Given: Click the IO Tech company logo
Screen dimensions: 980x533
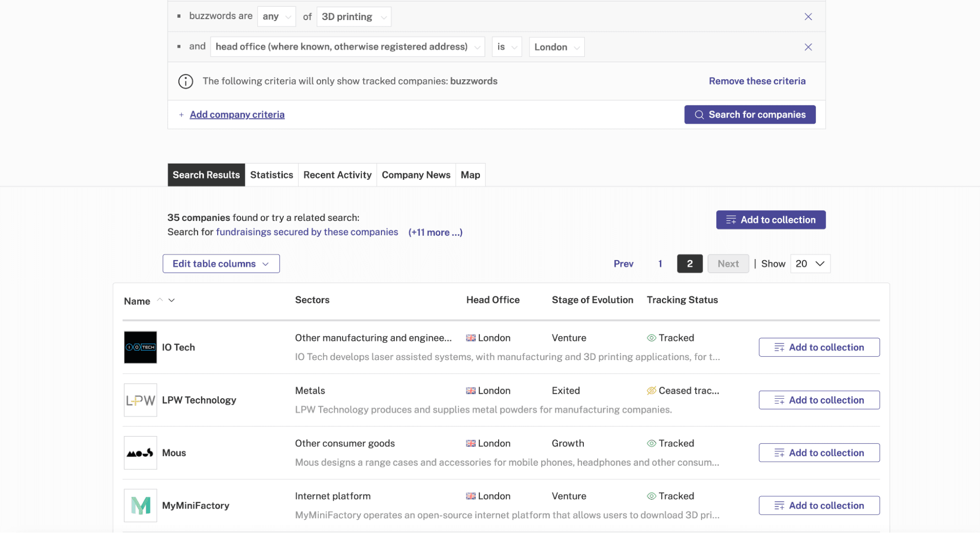Looking at the screenshot, I should [x=140, y=347].
